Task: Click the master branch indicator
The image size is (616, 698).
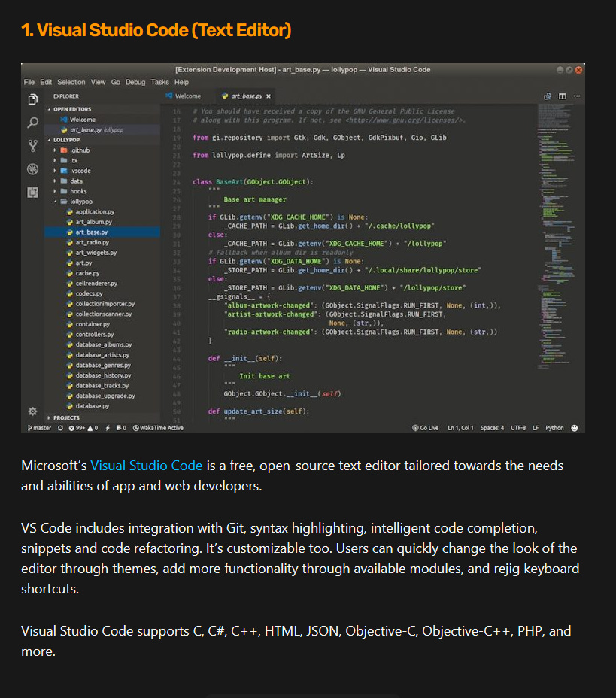Action: pos(39,428)
